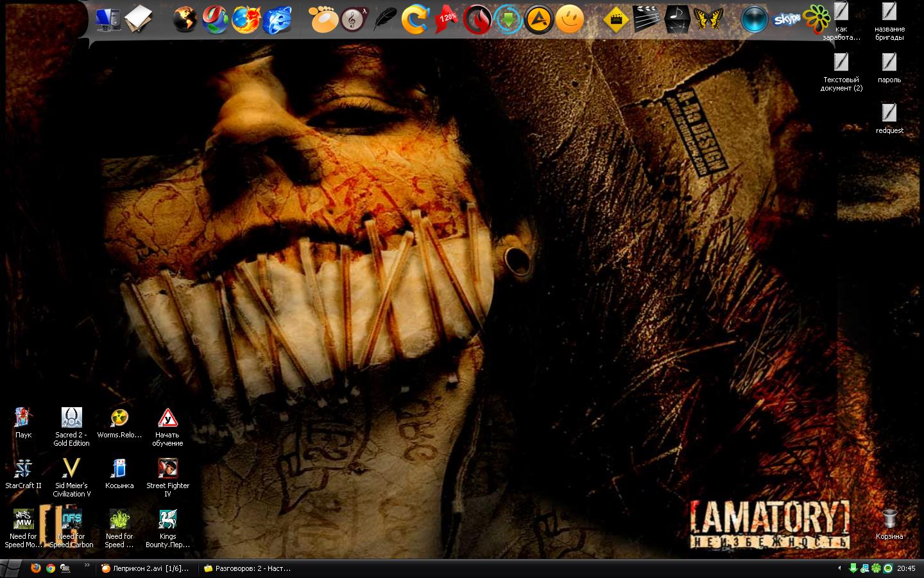The image size is (924, 578).
Task: Select the 'как заработа...' text file
Action: pos(841,22)
